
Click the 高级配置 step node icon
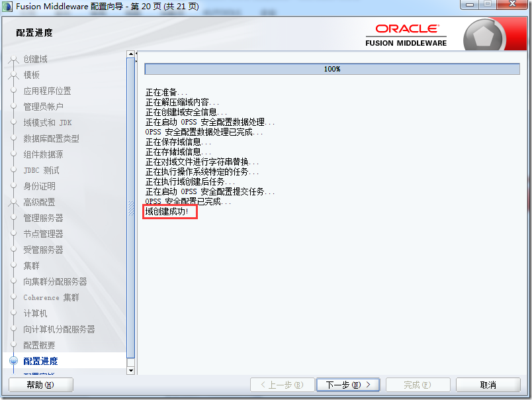click(14, 203)
